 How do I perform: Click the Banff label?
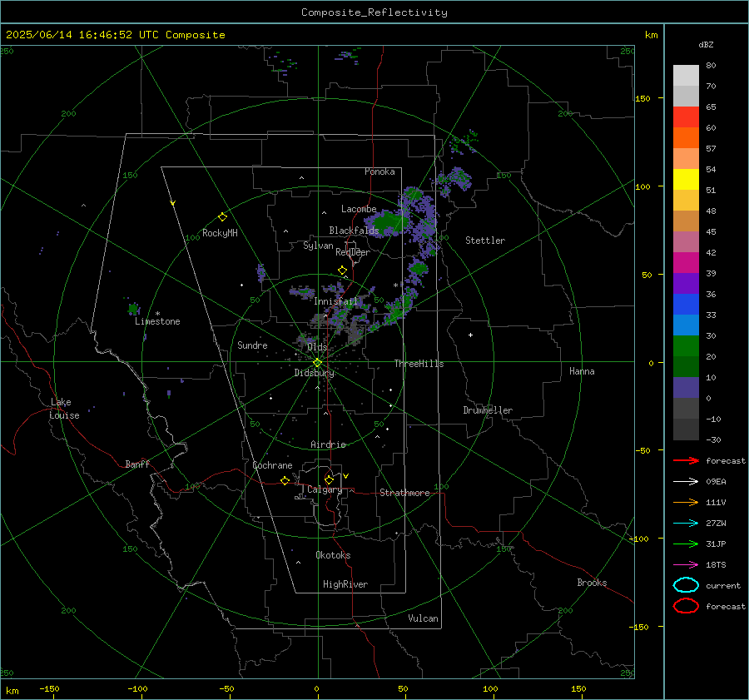coord(137,464)
